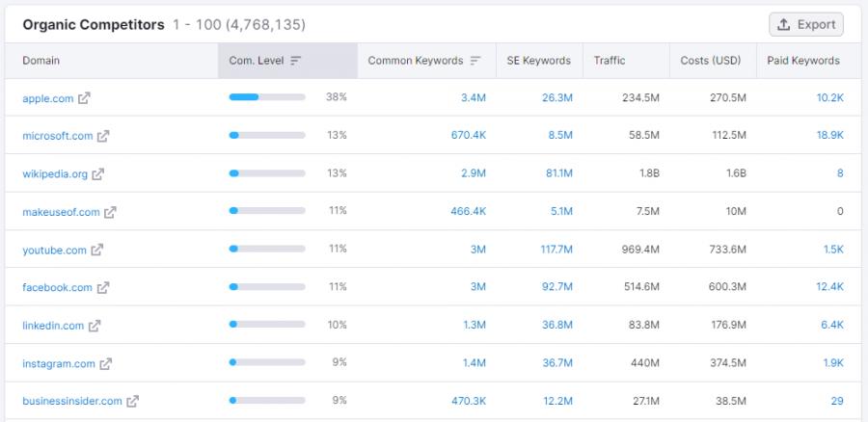Open youtube.com external link icon
This screenshot has width=868, height=422.
[x=96, y=250]
